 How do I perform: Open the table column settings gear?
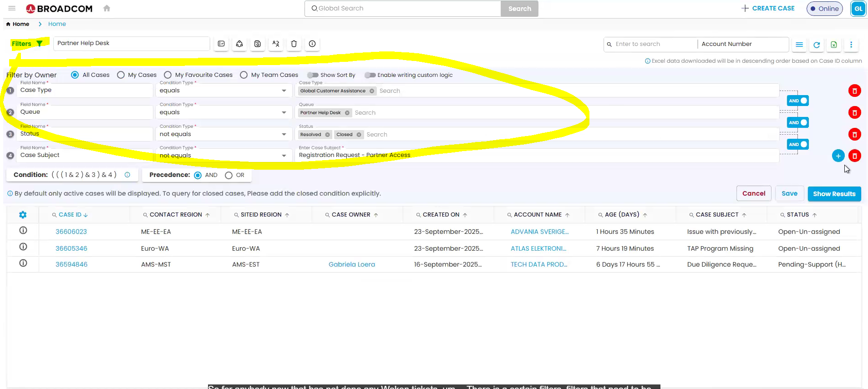pyautogui.click(x=23, y=215)
